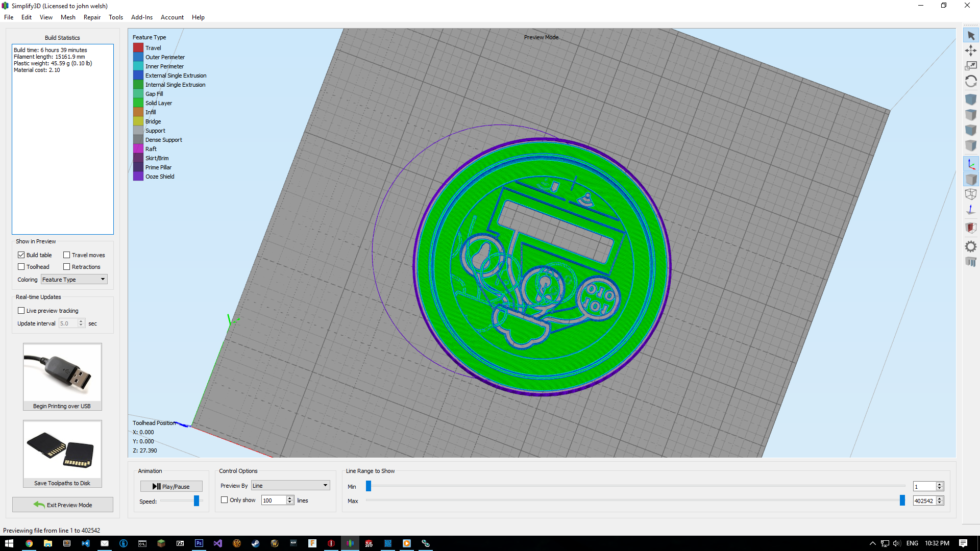Image resolution: width=980 pixels, height=551 pixels.
Task: Click the ENG language indicator
Action: click(x=912, y=543)
